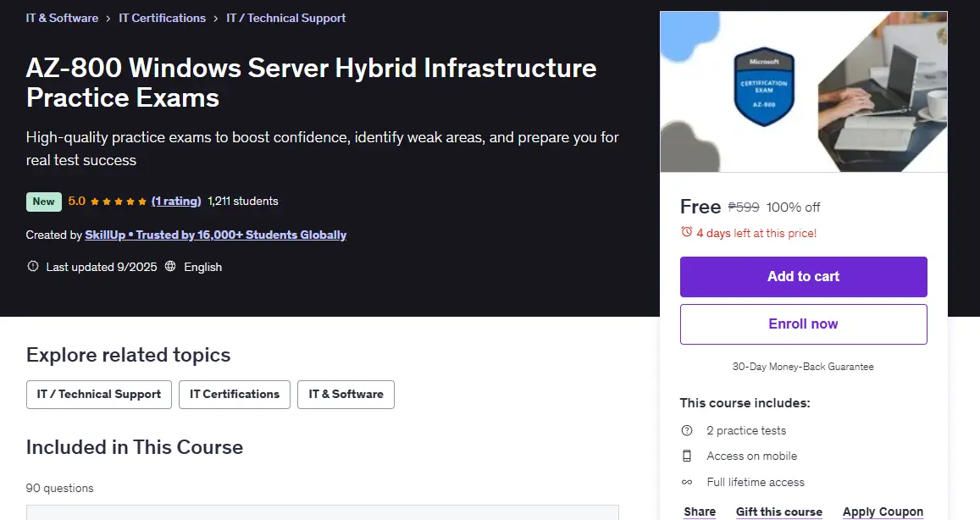The height and width of the screenshot is (520, 980).
Task: Click the 2 practice tests text
Action: (746, 430)
